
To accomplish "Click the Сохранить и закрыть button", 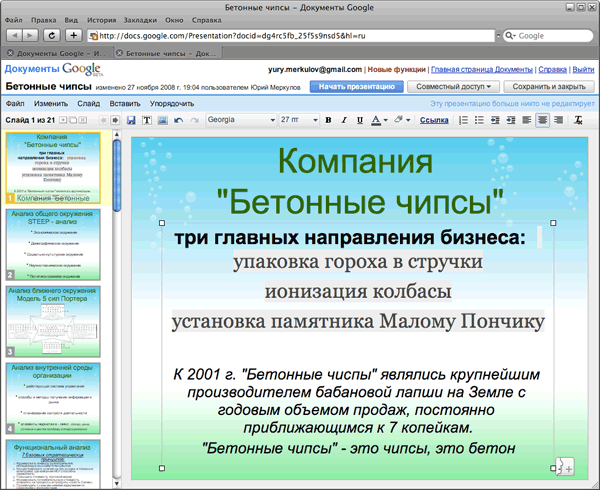I will pyautogui.click(x=549, y=86).
